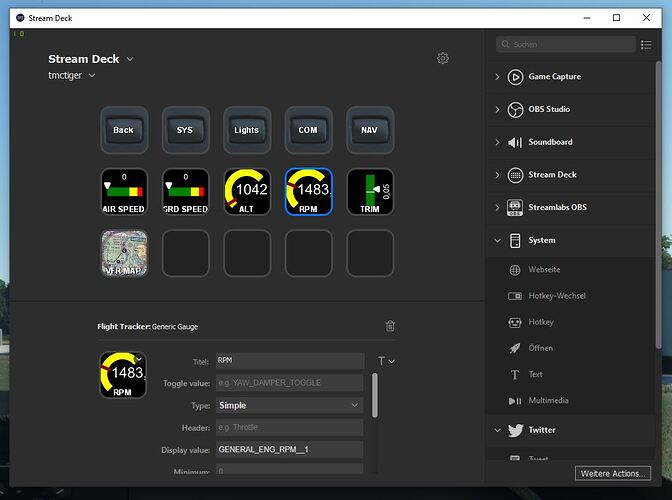Viewport: 672px width, 500px height.
Task: Expand the Stream Deck actions category
Action: pyautogui.click(x=497, y=175)
